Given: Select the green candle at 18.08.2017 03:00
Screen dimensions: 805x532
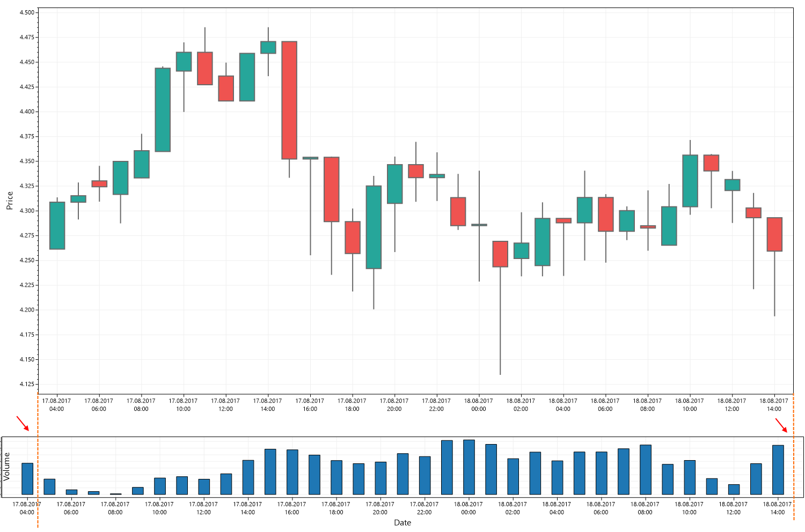Looking at the screenshot, I should point(543,242).
